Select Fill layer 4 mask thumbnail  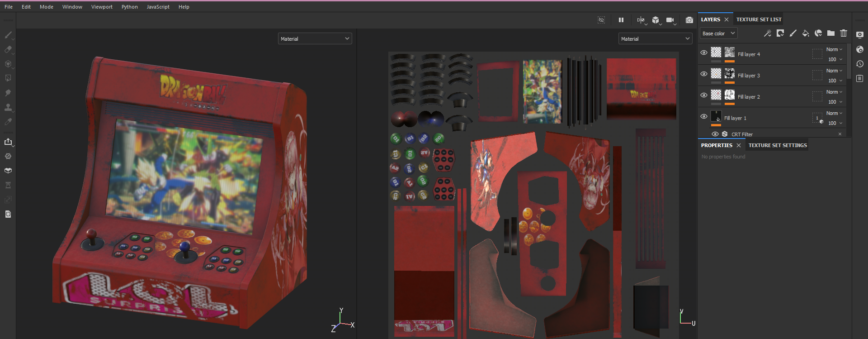pyautogui.click(x=730, y=52)
